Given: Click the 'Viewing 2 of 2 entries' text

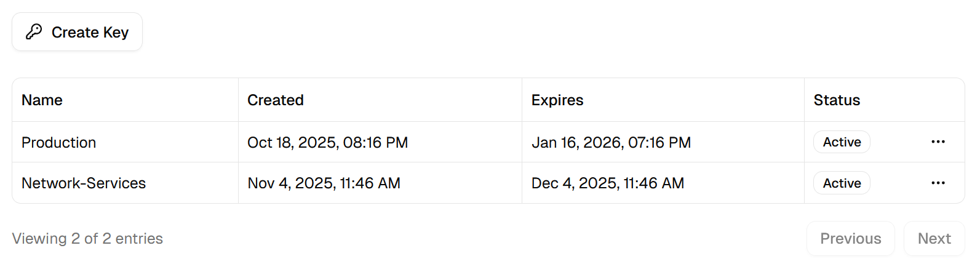Looking at the screenshot, I should point(87,238).
